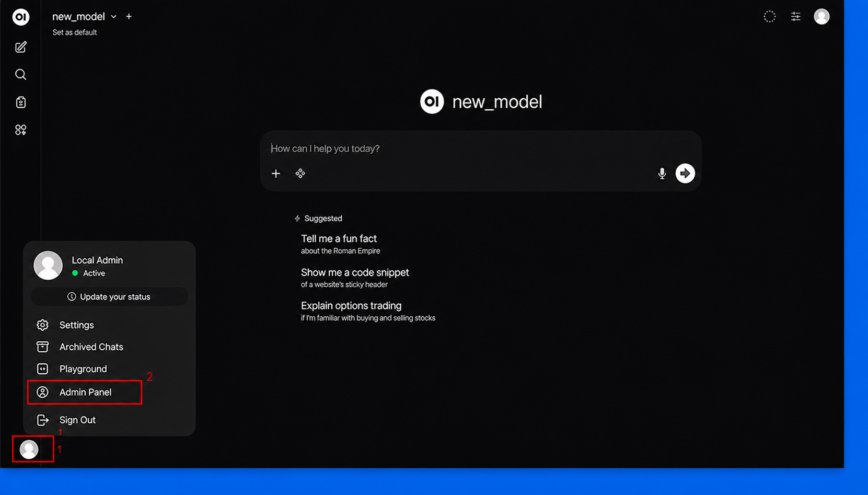
Task: Select 'Show me a code snippet' suggestion
Action: coord(355,278)
